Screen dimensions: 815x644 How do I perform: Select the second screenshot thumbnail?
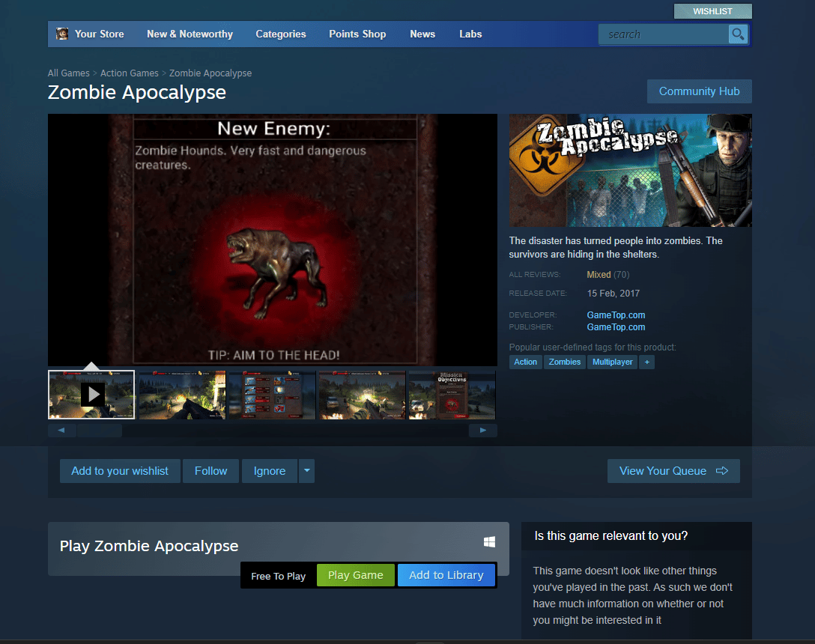point(183,395)
